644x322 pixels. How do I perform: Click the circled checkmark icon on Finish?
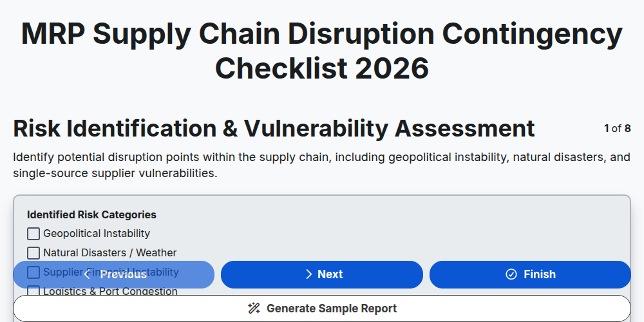(x=511, y=274)
